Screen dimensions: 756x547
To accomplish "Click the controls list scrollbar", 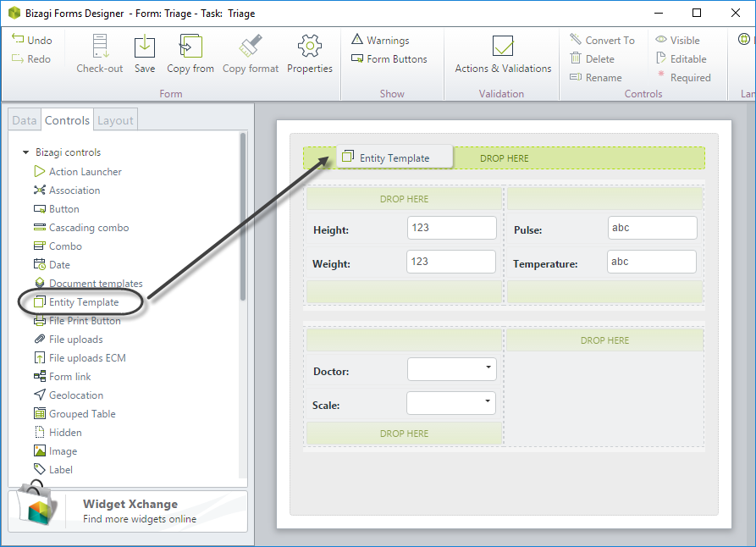I will tap(243, 217).
